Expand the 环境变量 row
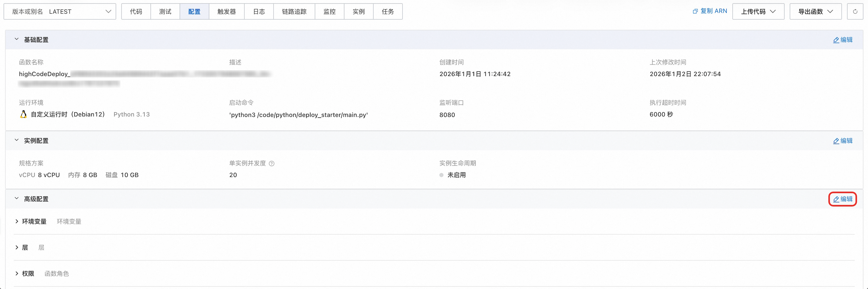The width and height of the screenshot is (868, 289). (17, 221)
